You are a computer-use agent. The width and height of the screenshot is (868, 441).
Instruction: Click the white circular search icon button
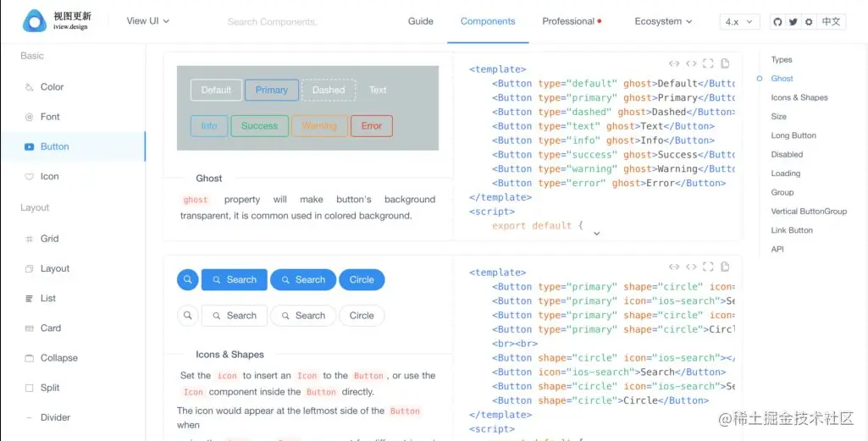coord(188,316)
